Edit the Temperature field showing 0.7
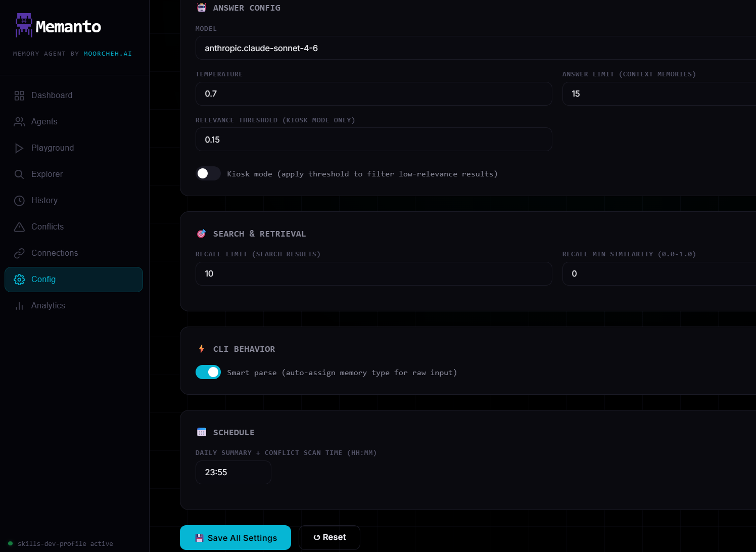The image size is (756, 552). (374, 94)
